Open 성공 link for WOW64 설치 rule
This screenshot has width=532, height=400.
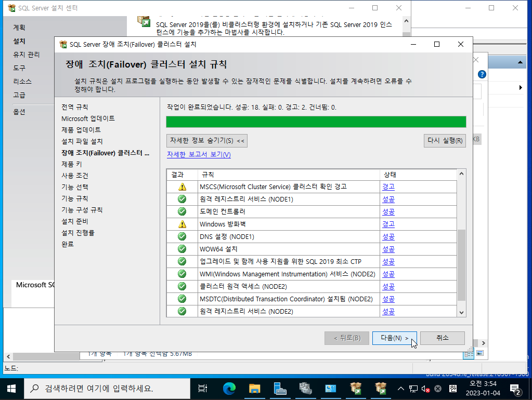point(388,249)
